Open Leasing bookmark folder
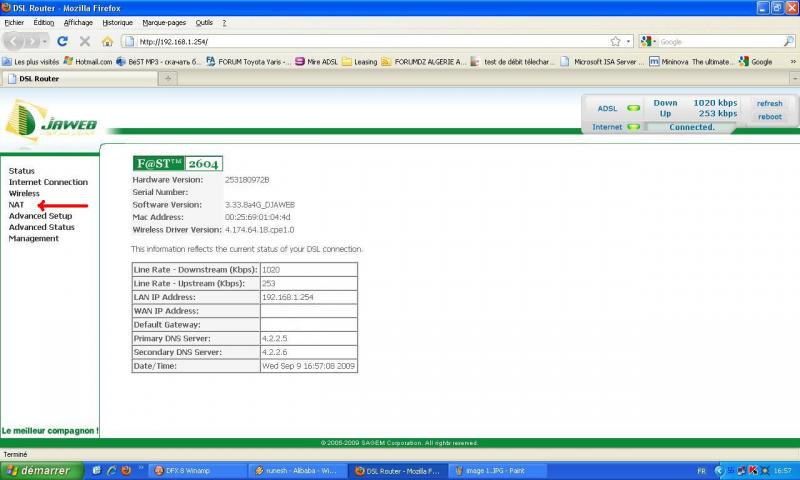This screenshot has height=480, width=800. pyautogui.click(x=360, y=62)
